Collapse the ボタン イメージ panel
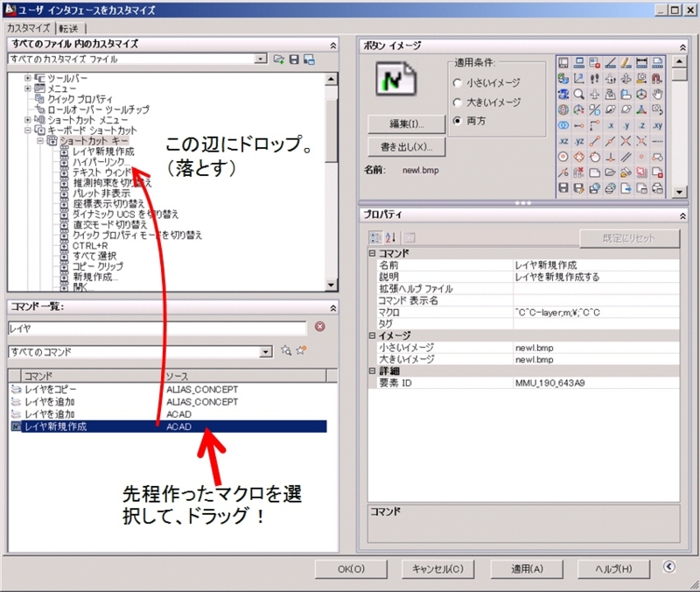The image size is (700, 592). (682, 47)
